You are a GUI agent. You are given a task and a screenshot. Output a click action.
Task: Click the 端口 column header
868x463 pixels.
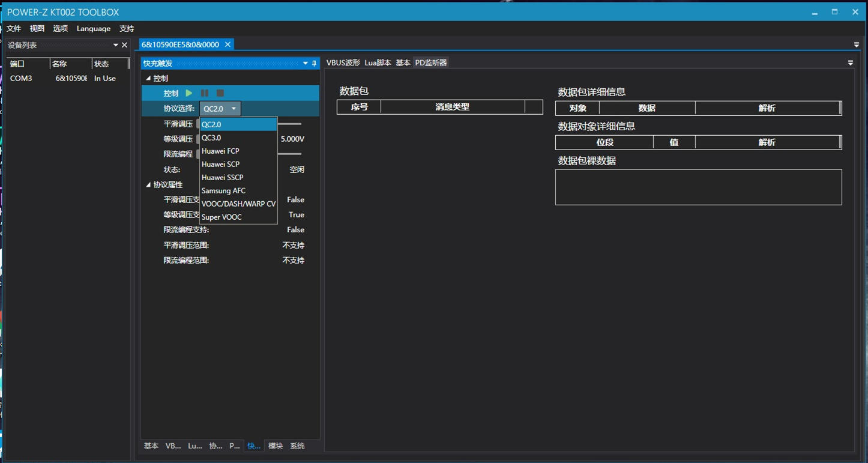tap(28, 64)
